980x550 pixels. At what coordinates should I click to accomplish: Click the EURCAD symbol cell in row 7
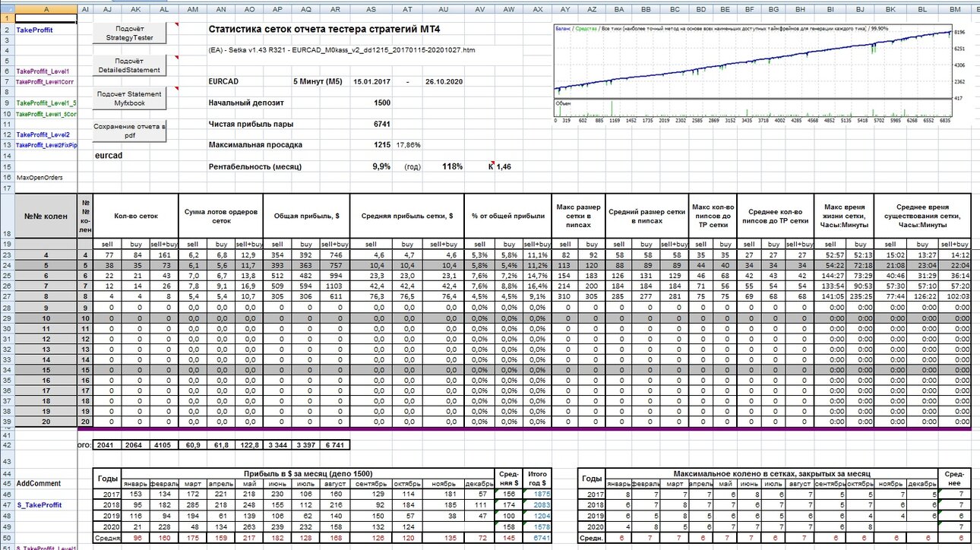tap(223, 81)
